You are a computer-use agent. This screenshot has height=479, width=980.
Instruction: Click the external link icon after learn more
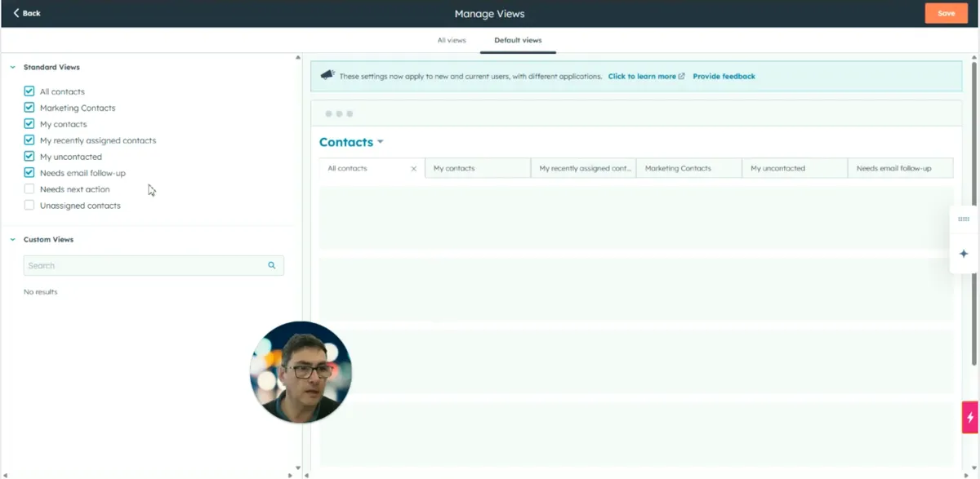coord(682,77)
